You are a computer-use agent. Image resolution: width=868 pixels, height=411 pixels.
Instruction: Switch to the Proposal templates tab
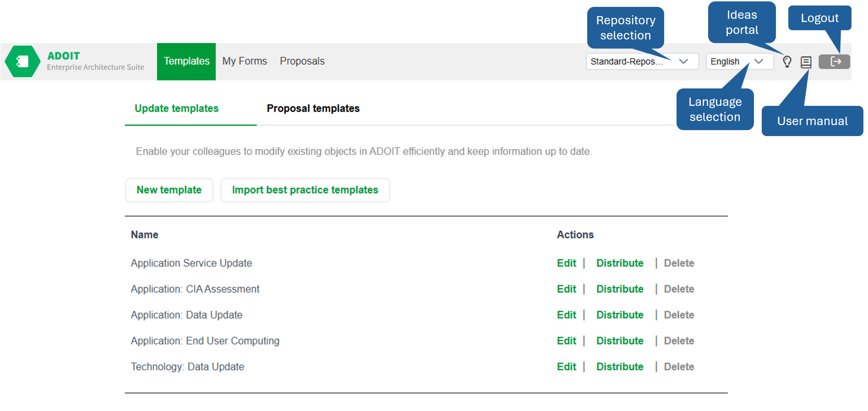click(313, 109)
